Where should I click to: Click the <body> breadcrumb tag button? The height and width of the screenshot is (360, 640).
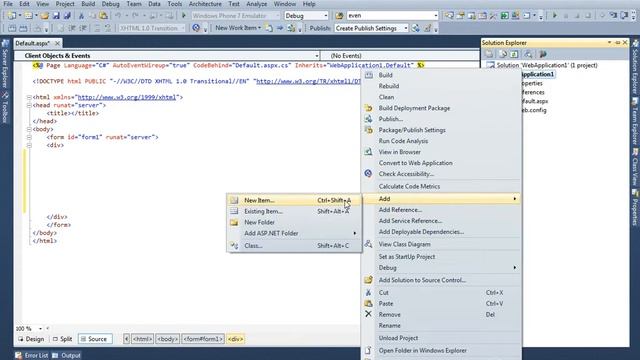(x=167, y=339)
